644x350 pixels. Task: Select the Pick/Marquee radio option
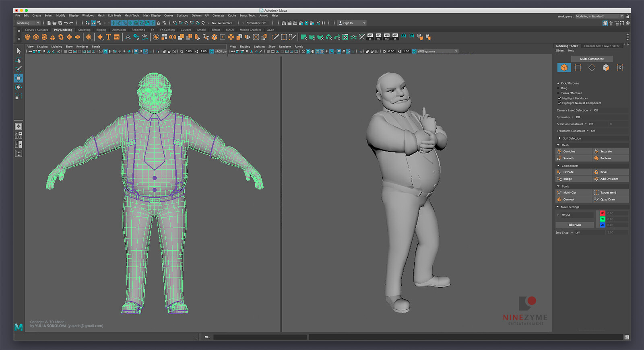[558, 83]
